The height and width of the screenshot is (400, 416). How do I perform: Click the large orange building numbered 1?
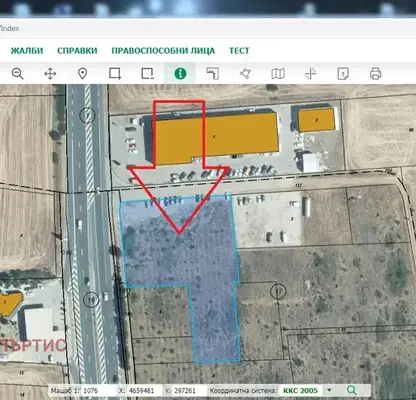tap(216, 137)
